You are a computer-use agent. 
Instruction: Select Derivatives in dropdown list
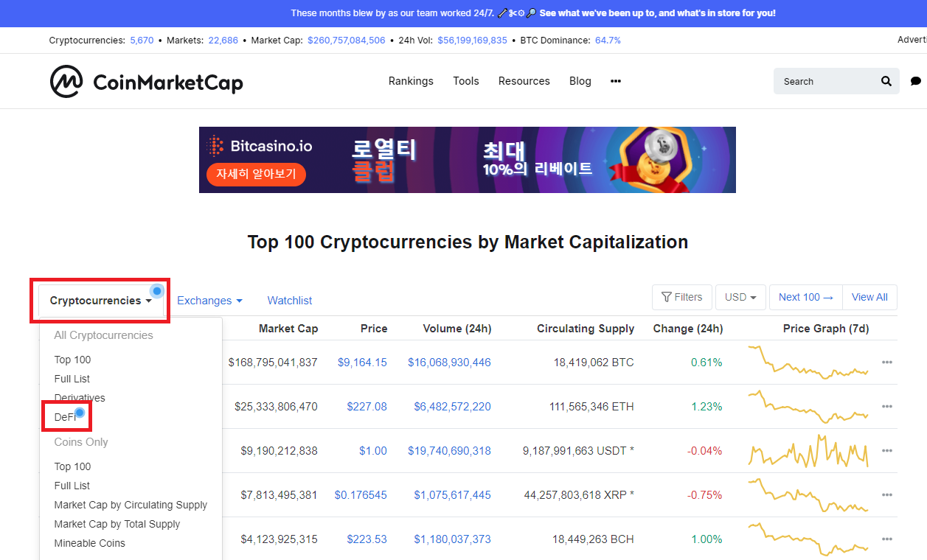(80, 398)
